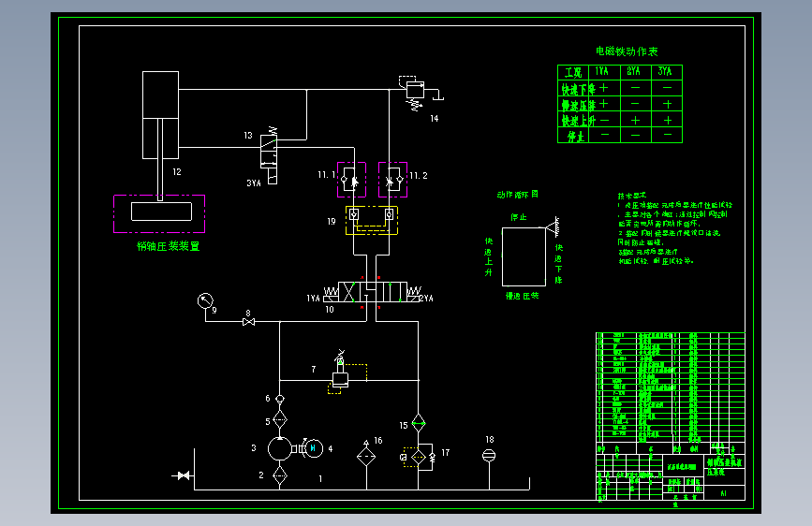Select the action cycle rectangle diagram
The width and height of the screenshot is (812, 526).
pyautogui.click(x=524, y=256)
